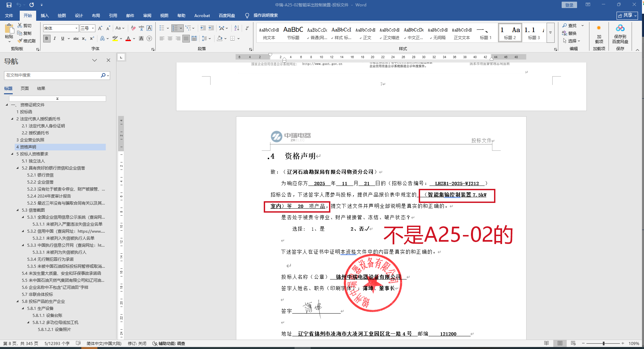Collapse the 5.2 具有良好的银行资信和企业信誉 heading
Viewport: 644px width, 349px height.
(x=18, y=168)
